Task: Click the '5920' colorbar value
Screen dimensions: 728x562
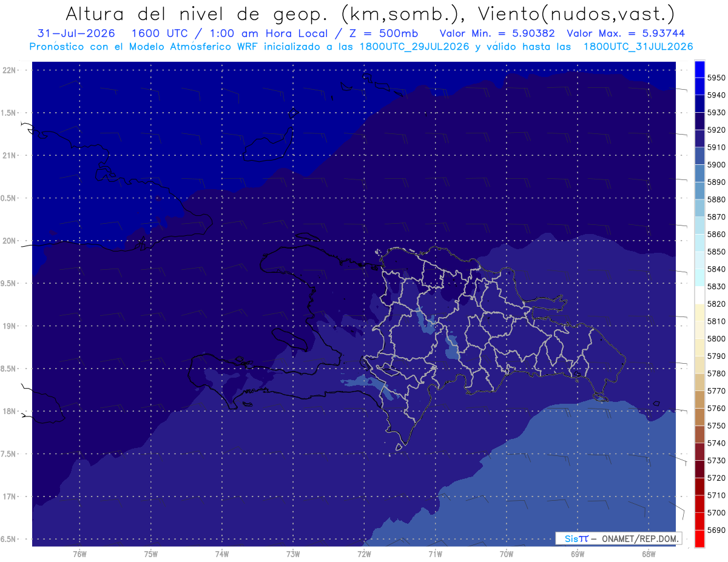Action: coord(716,130)
